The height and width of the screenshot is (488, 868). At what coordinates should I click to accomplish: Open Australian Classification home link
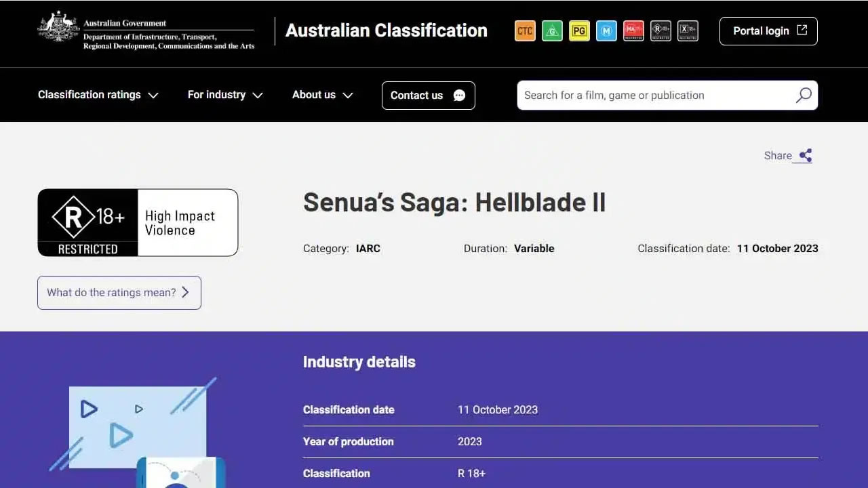pyautogui.click(x=387, y=30)
